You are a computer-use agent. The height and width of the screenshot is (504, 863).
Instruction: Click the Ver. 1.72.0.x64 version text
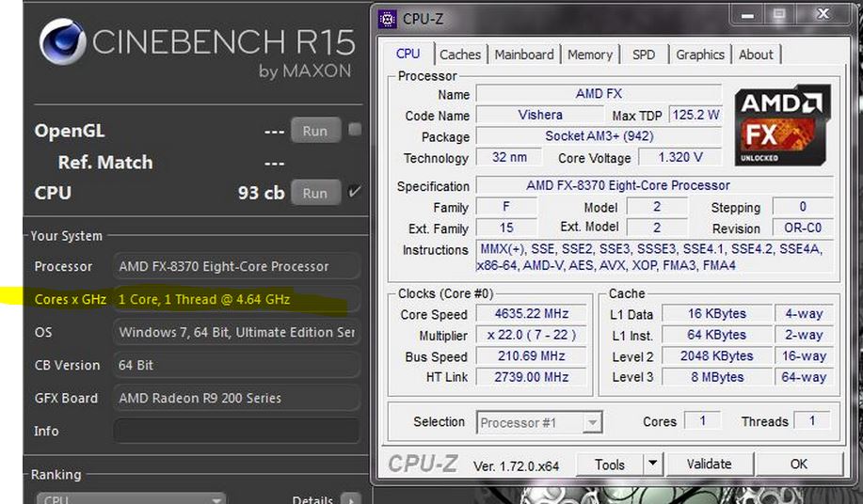(x=516, y=466)
